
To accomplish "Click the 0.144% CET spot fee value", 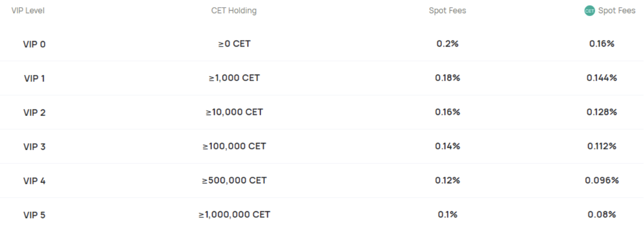I will click(x=602, y=78).
